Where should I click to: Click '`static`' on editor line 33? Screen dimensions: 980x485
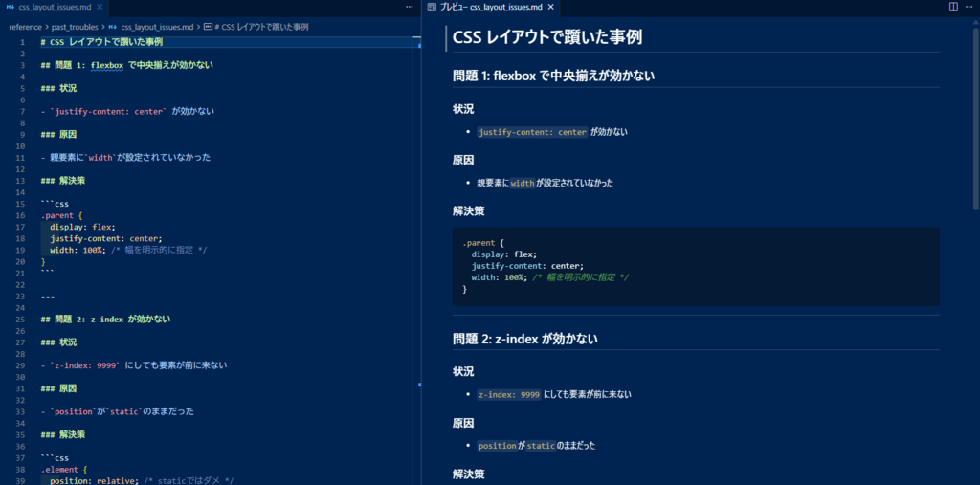pos(122,412)
